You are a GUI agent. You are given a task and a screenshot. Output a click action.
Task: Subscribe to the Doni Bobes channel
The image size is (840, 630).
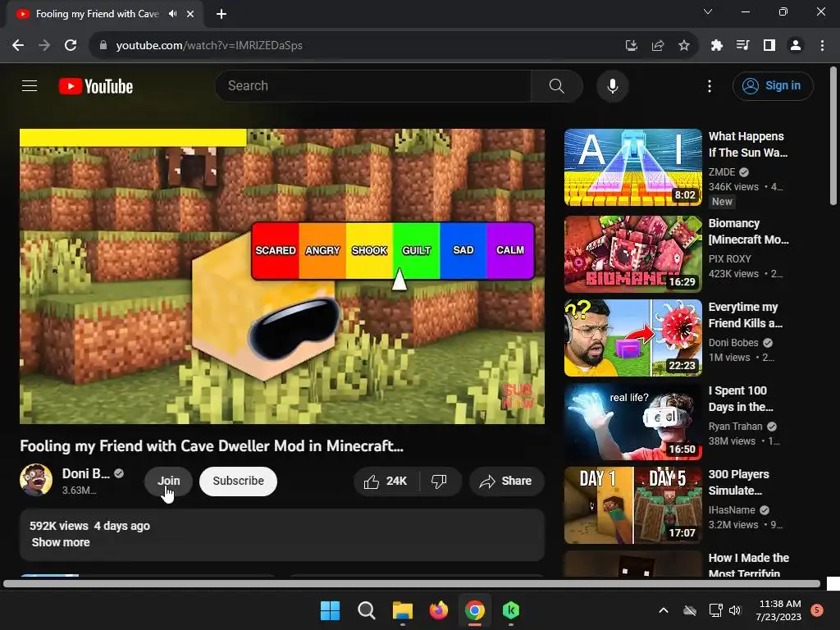point(239,481)
